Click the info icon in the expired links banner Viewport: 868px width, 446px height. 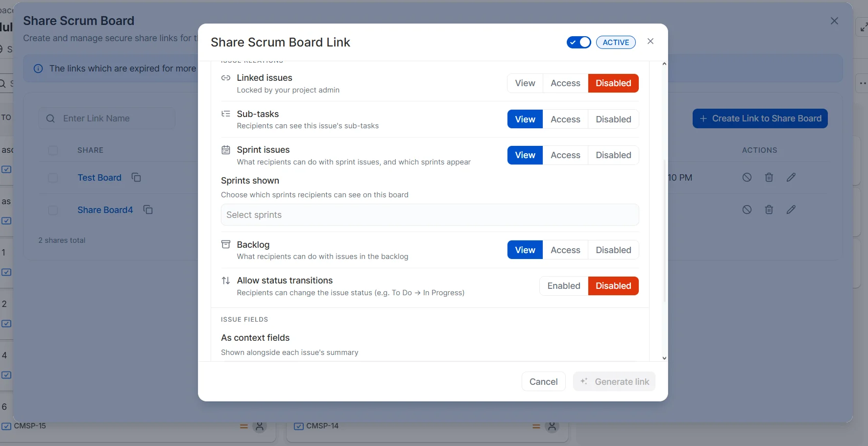click(x=38, y=69)
